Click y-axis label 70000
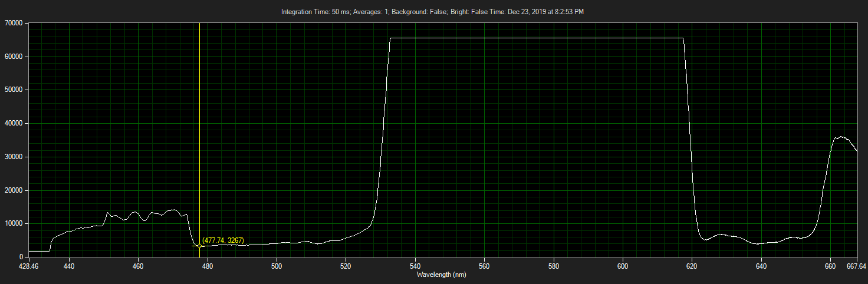This screenshot has width=868, height=284. coord(13,23)
